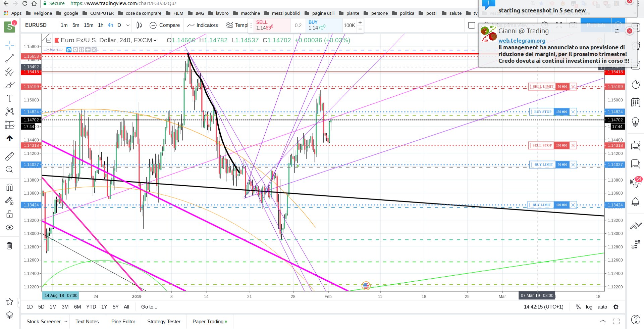
Task: Remove the SFv5 indicator
Action: (x=94, y=50)
